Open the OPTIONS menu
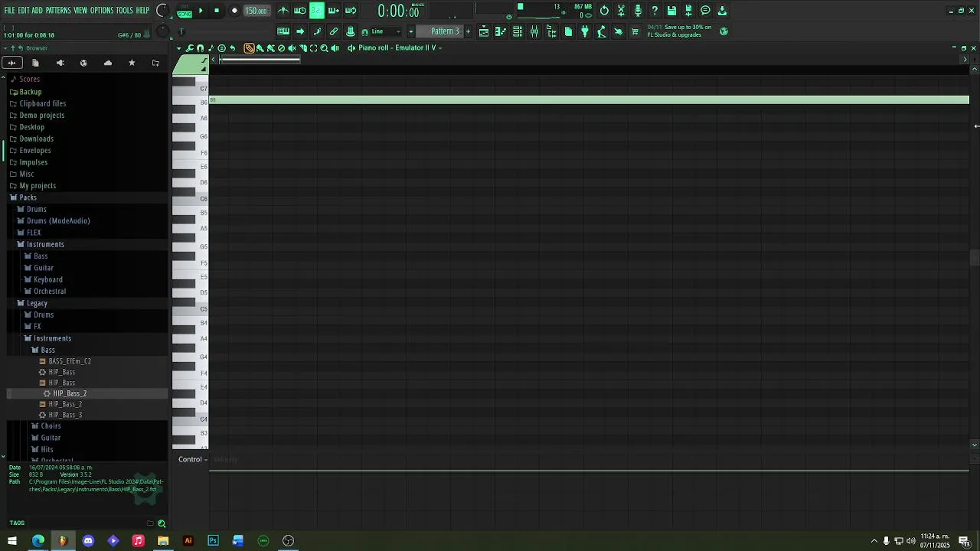The height and width of the screenshot is (551, 980). (102, 11)
